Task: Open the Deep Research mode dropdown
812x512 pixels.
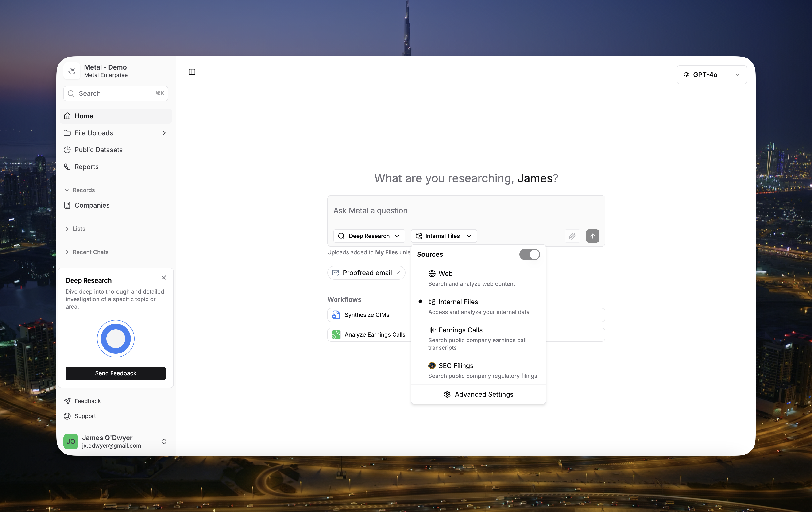Action: click(369, 236)
